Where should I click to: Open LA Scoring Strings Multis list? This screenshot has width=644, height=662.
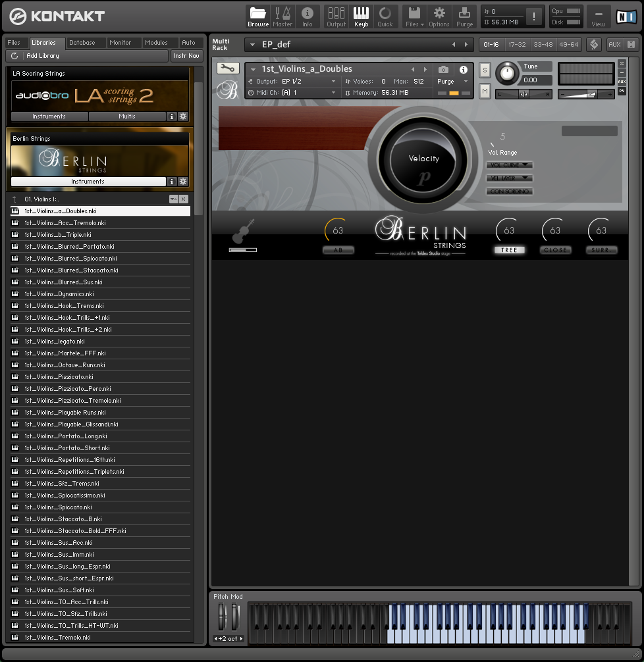[x=127, y=116]
